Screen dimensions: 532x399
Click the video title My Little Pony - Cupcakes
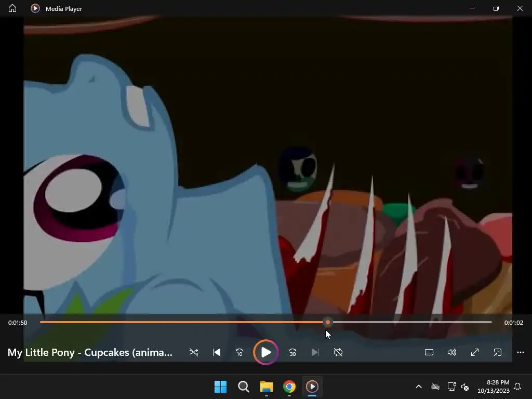[x=90, y=352]
